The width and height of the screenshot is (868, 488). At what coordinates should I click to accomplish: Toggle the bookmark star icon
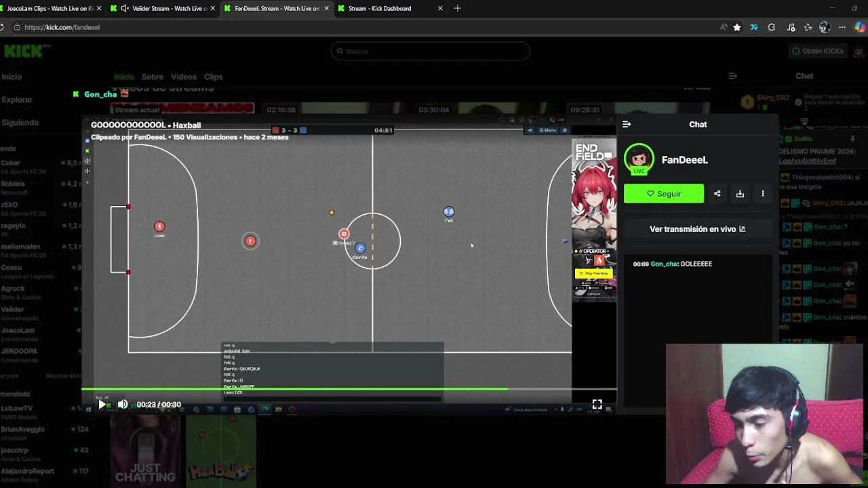[737, 27]
